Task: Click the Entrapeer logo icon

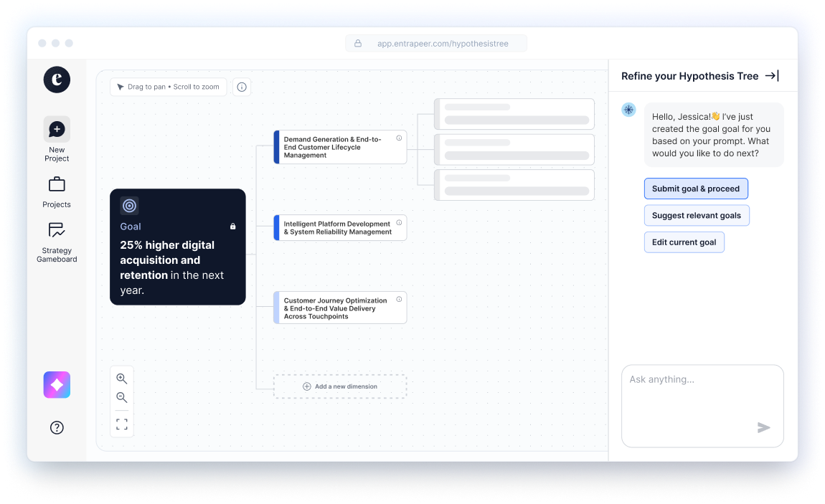Action: pyautogui.click(x=57, y=79)
